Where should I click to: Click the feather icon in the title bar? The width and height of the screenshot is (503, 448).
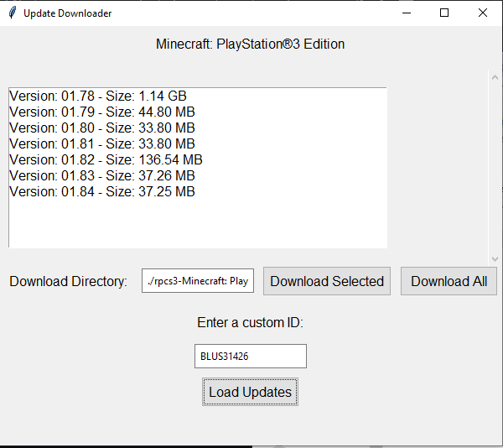(x=13, y=13)
